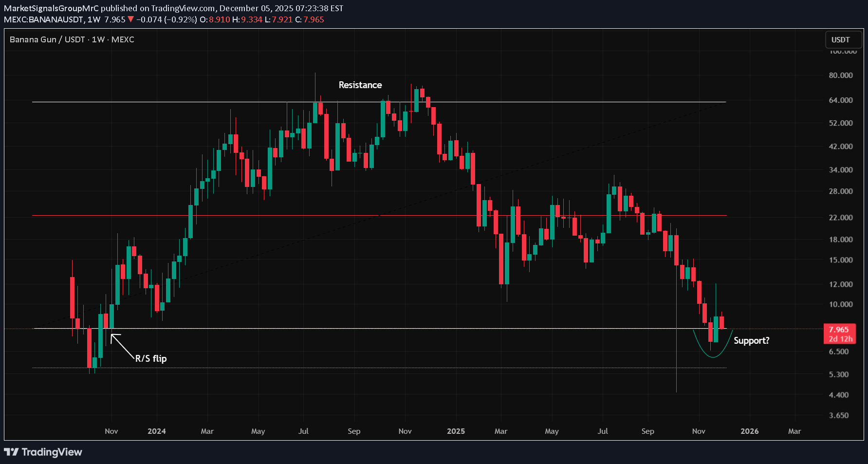Open the price scale by clicking 64.000

(x=841, y=100)
